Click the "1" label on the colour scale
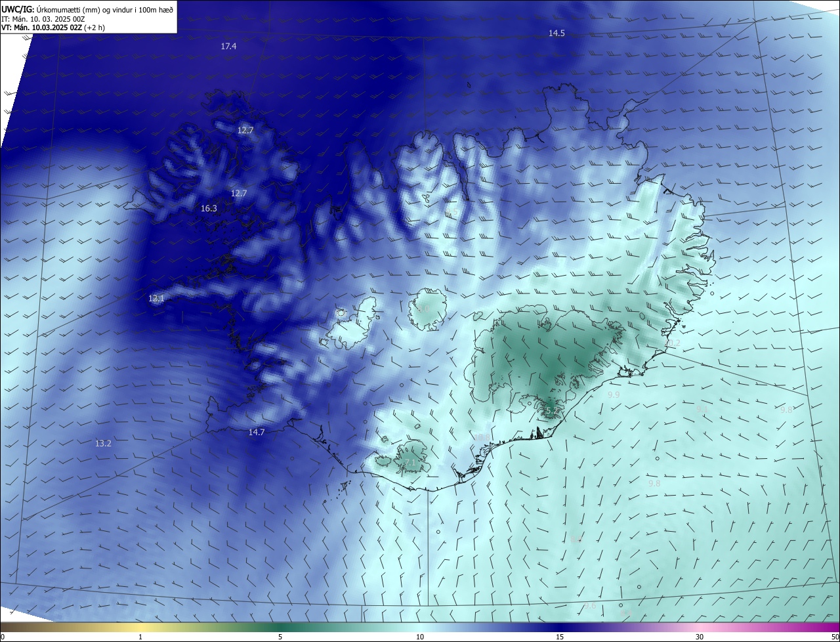The height and width of the screenshot is (642, 840). 140,637
